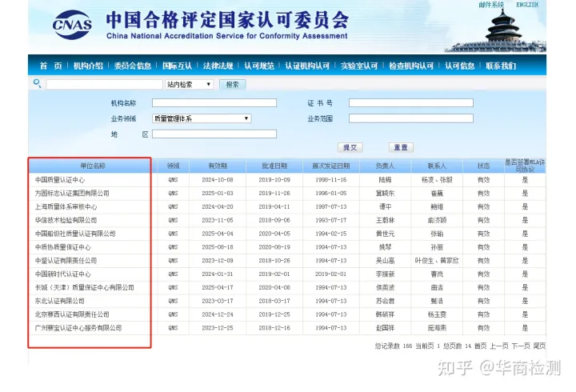Open the 认可信息 menu item
576x392 pixels.
coord(459,66)
